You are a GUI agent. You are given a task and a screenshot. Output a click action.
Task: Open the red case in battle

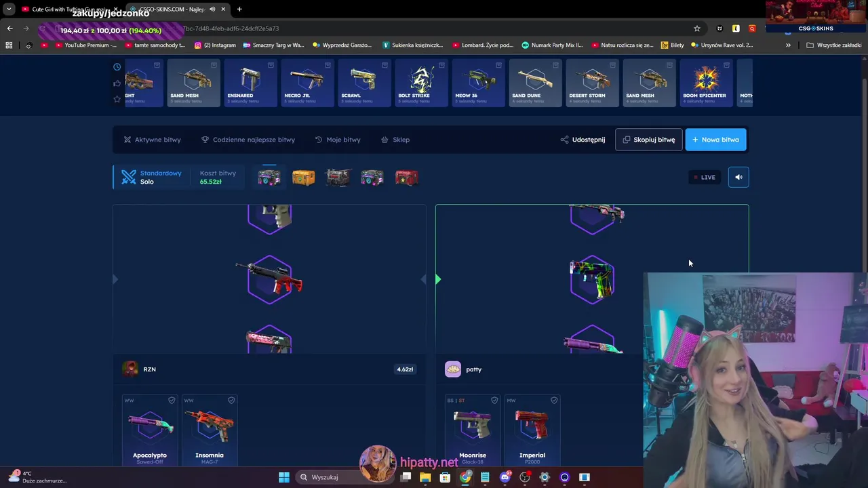click(406, 178)
